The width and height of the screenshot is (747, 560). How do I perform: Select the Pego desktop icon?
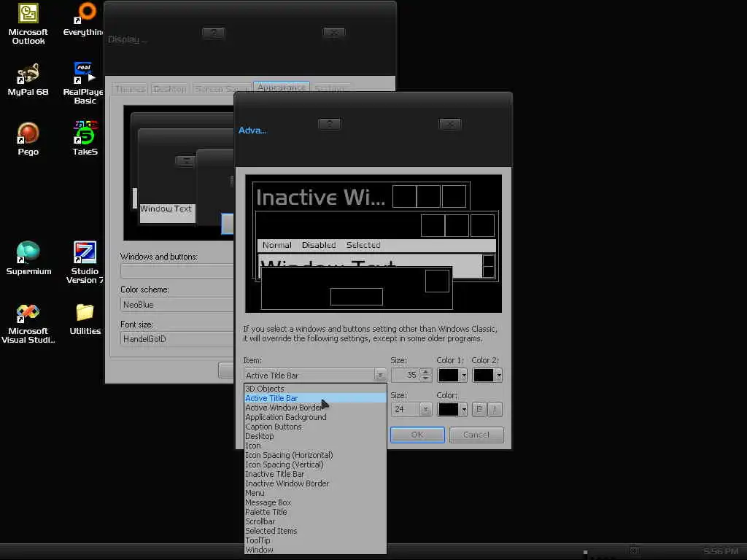coord(28,139)
